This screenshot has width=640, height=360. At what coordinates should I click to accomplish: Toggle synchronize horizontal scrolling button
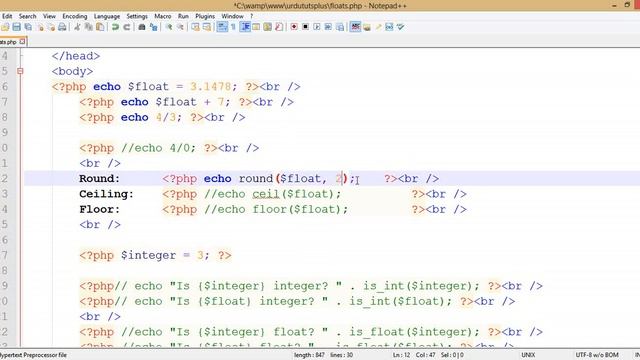click(207, 27)
